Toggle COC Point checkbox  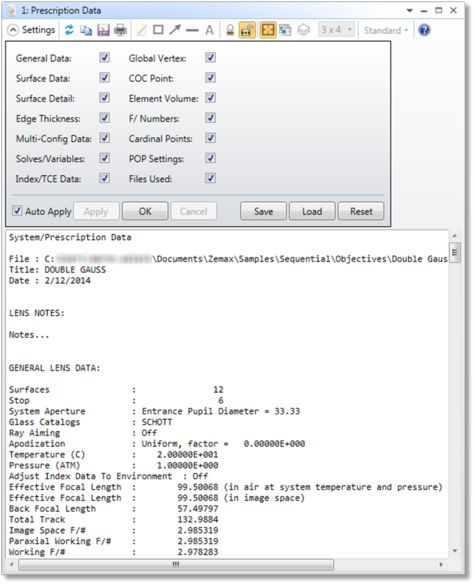[210, 78]
